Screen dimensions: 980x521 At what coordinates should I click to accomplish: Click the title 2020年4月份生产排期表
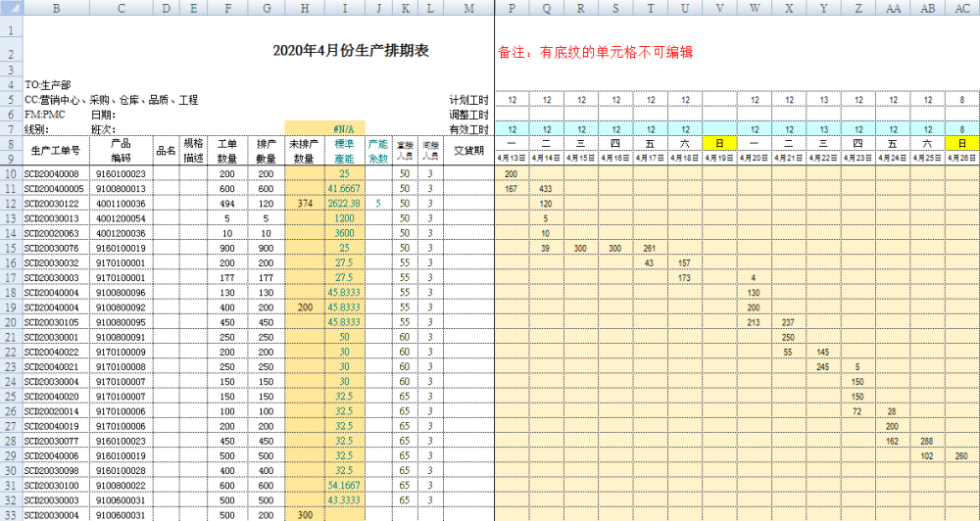pyautogui.click(x=351, y=51)
